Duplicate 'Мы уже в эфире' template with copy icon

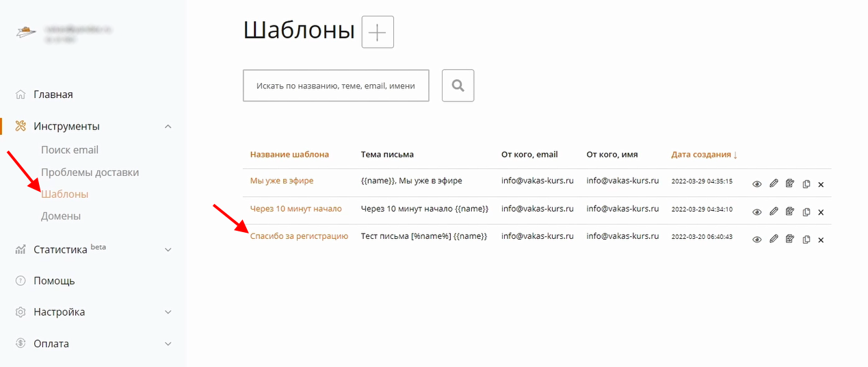click(x=806, y=184)
